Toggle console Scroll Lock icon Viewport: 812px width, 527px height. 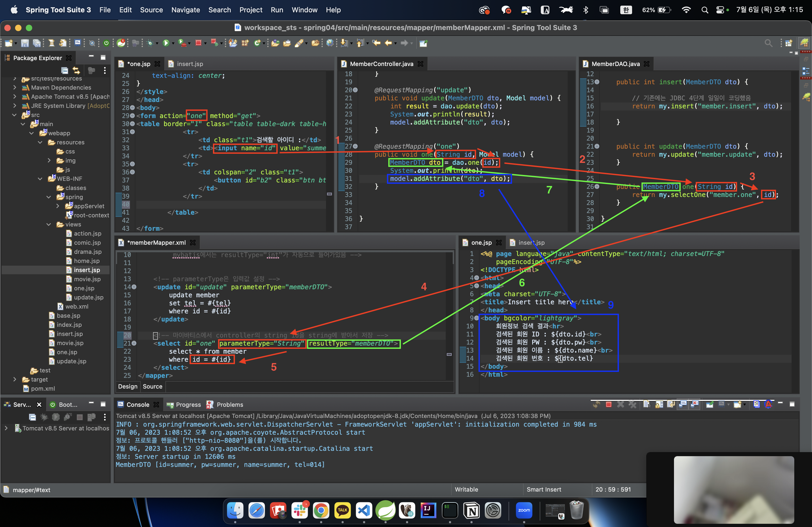click(659, 404)
